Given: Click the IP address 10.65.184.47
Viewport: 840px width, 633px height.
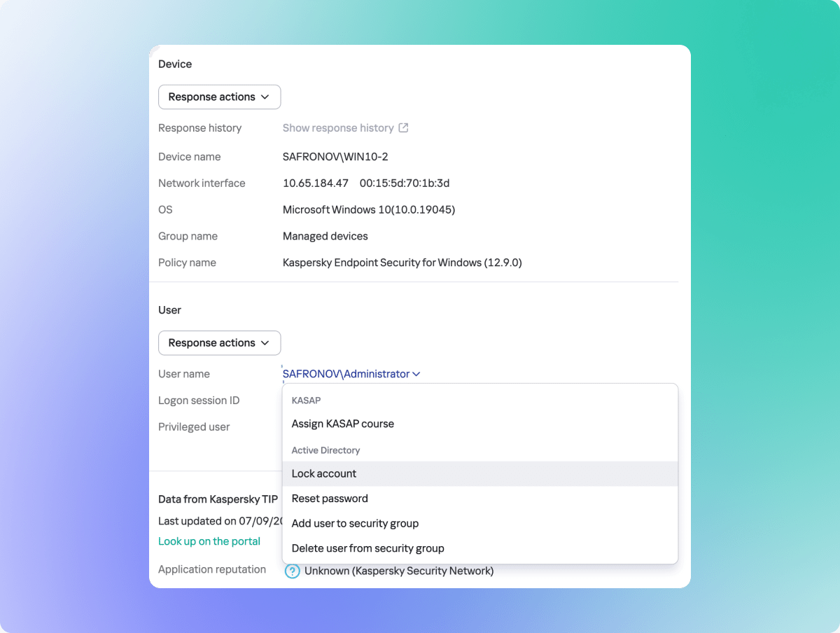Looking at the screenshot, I should click(x=316, y=183).
